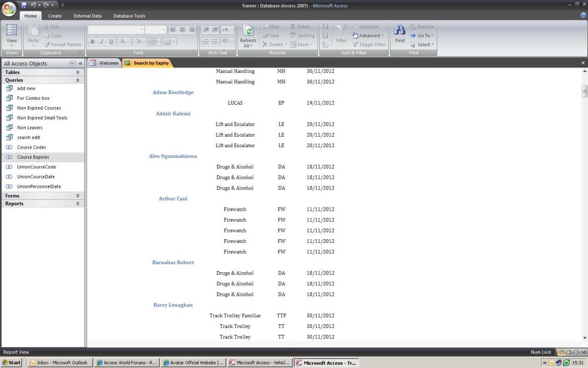588x368 pixels.
Task: Open the Go To dropdown
Action: coord(422,35)
